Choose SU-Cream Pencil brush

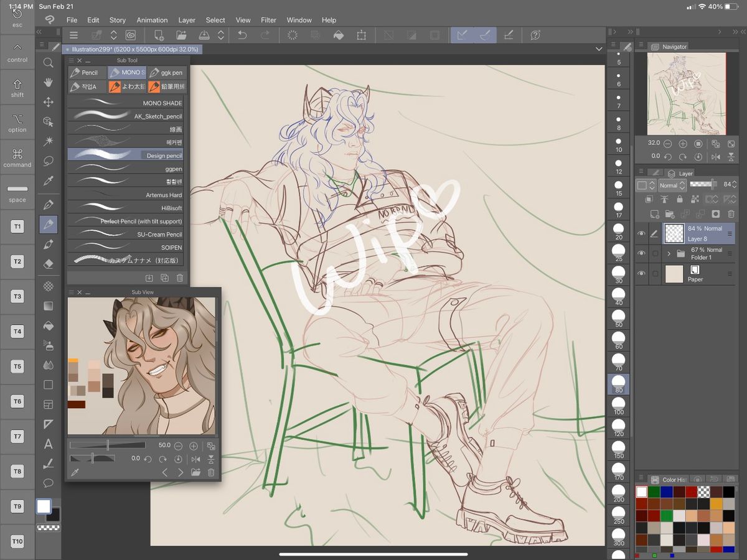pyautogui.click(x=125, y=235)
